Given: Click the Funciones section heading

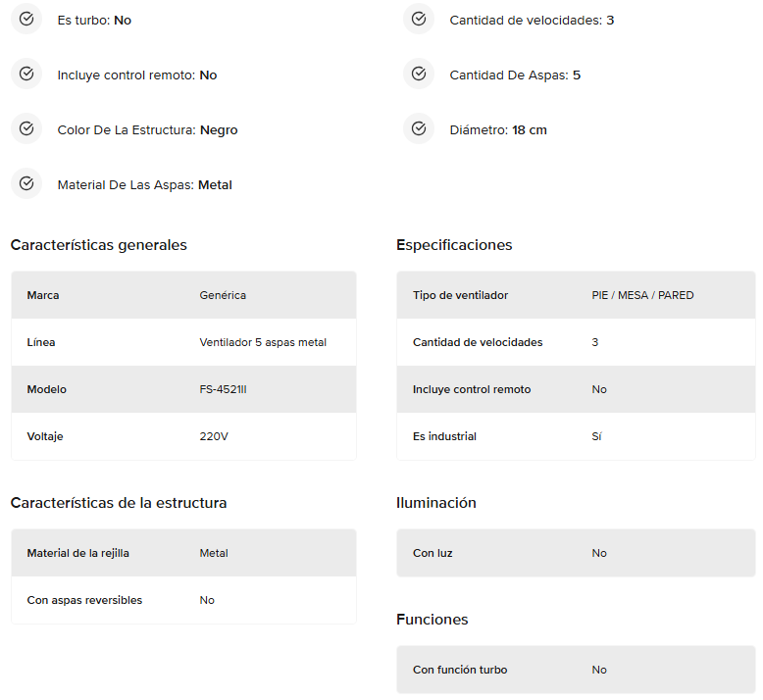Looking at the screenshot, I should pyautogui.click(x=432, y=620).
